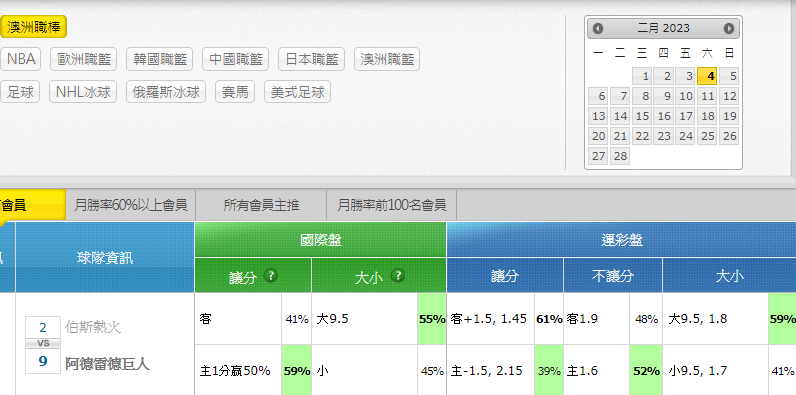Pick February 5 in the calendar

[x=729, y=76]
